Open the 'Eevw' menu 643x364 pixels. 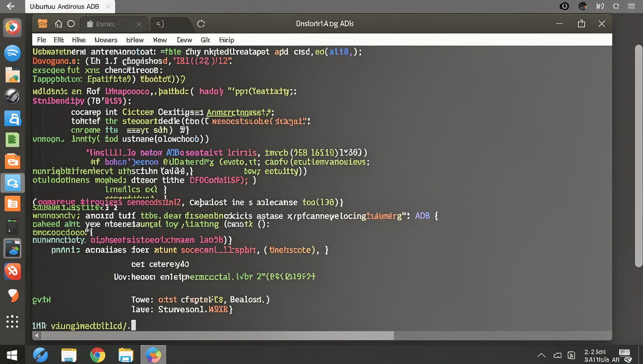point(184,40)
